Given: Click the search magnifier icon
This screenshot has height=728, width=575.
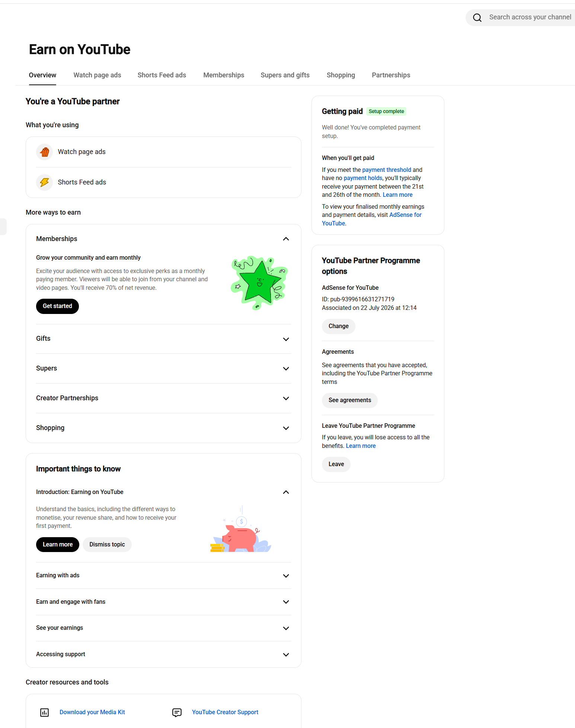Looking at the screenshot, I should click(x=477, y=17).
